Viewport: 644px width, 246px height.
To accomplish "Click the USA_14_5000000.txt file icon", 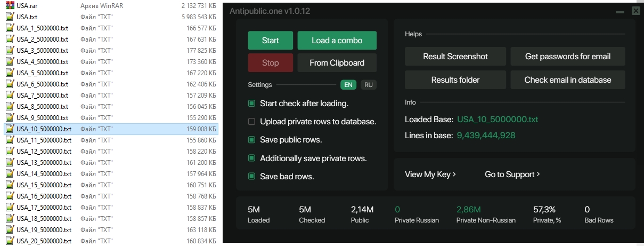I will tap(10, 173).
